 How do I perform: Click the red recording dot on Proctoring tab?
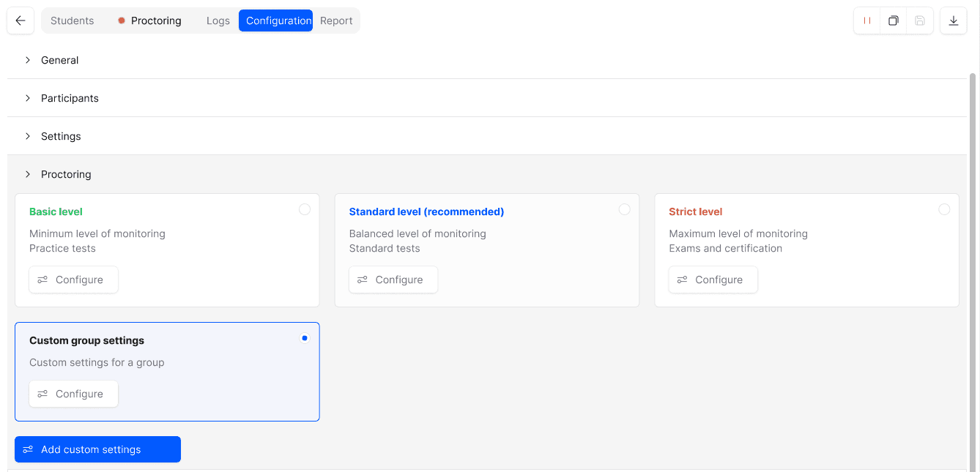(x=122, y=20)
